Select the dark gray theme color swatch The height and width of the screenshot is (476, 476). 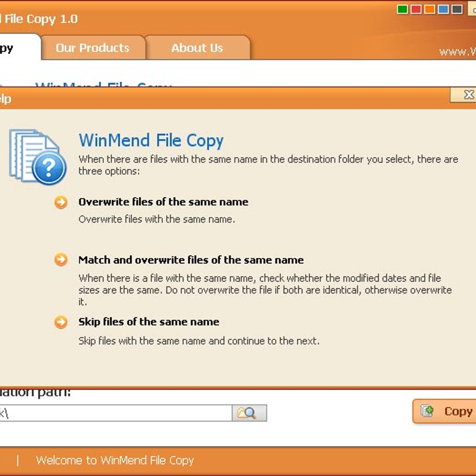(457, 9)
